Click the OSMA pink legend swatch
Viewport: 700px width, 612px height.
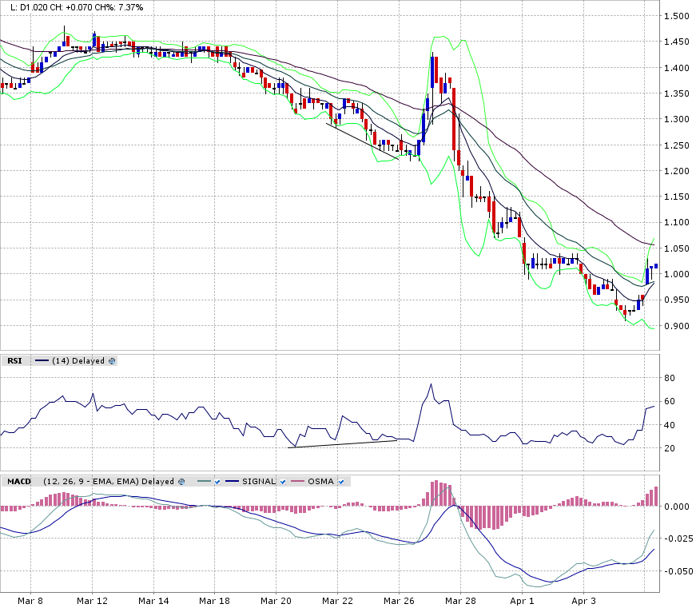[297, 481]
